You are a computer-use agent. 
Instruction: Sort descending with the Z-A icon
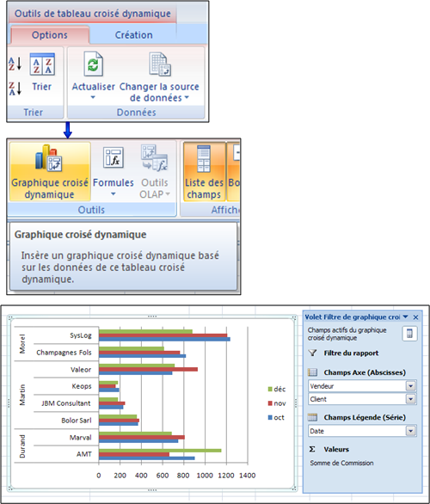[x=15, y=88]
